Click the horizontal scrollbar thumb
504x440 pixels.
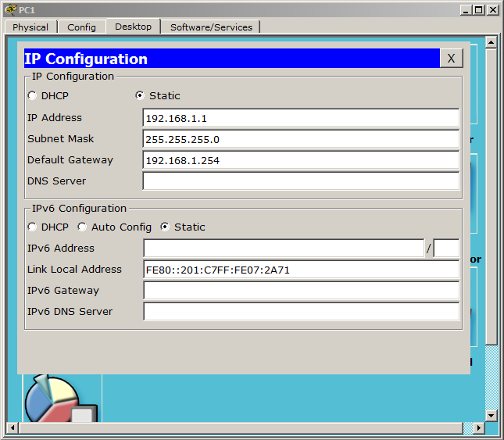click(x=241, y=427)
